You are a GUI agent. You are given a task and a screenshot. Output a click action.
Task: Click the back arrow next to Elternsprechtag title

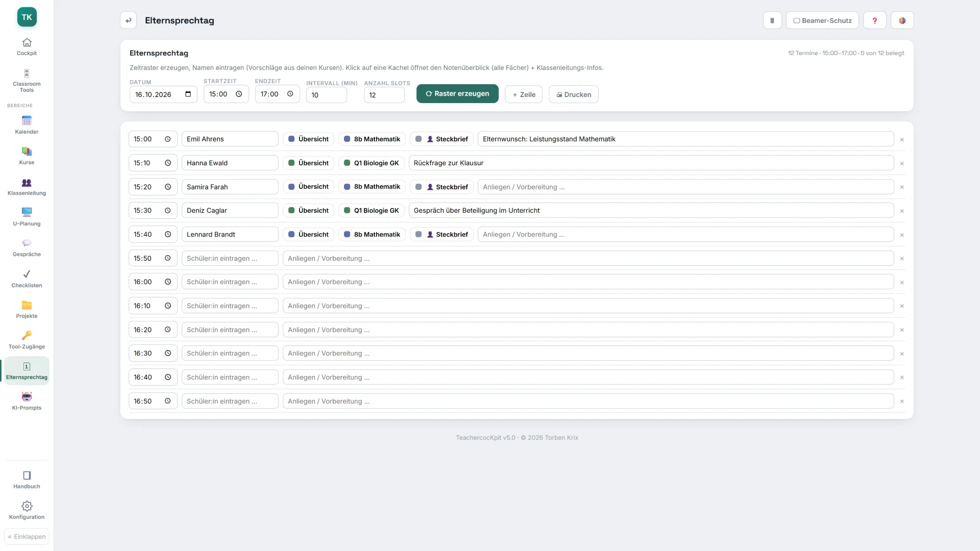tap(128, 21)
